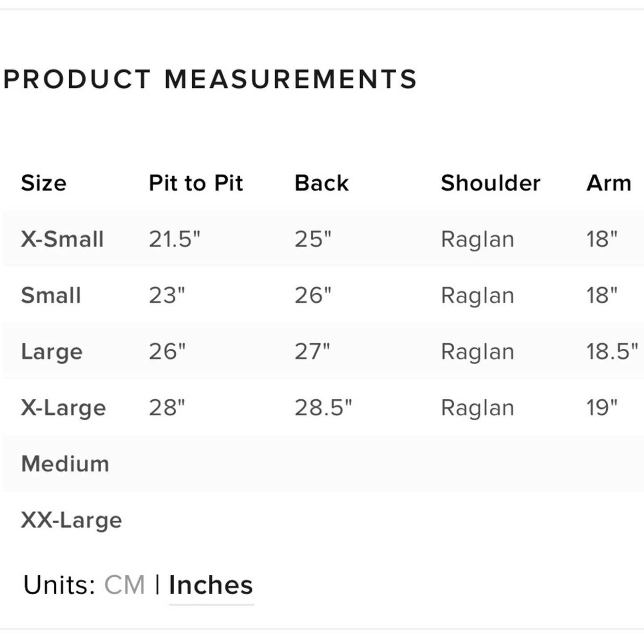Screen dimensions: 644x644
Task: Select the X-Small size row label
Action: 62,239
